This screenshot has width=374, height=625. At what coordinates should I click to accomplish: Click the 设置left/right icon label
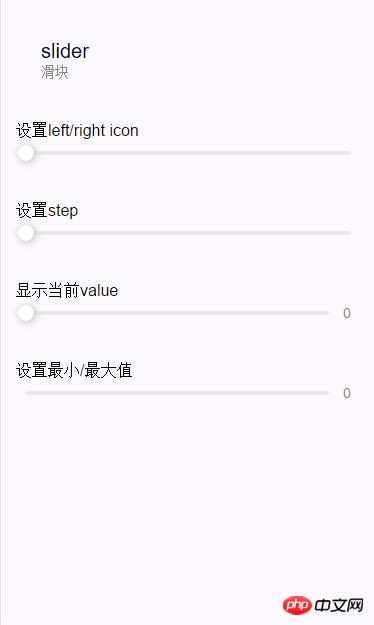77,131
